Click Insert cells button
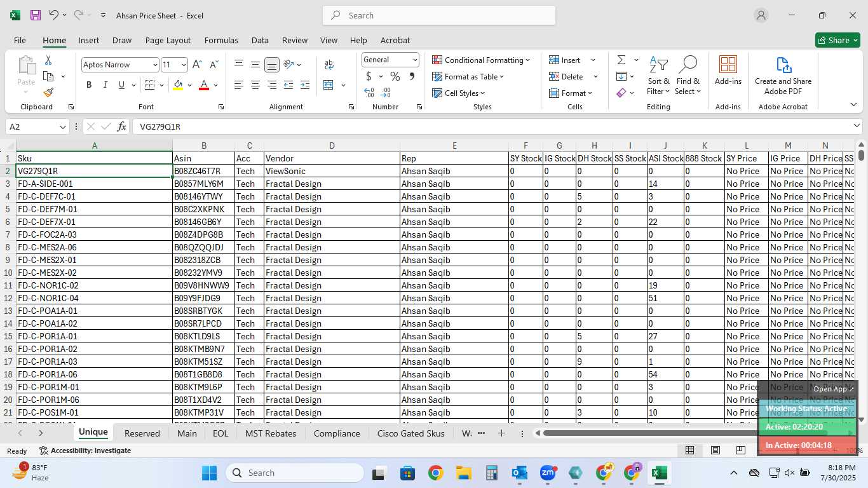This screenshot has width=868, height=488. click(565, 60)
